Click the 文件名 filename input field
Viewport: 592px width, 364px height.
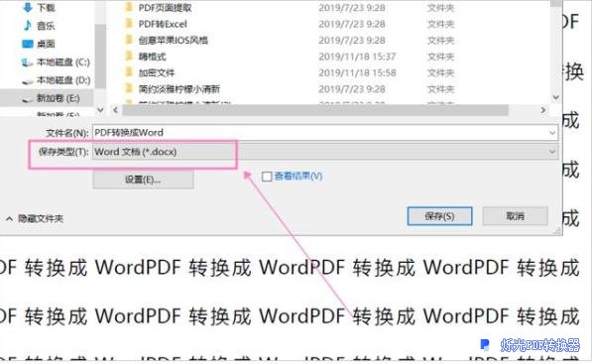324,133
